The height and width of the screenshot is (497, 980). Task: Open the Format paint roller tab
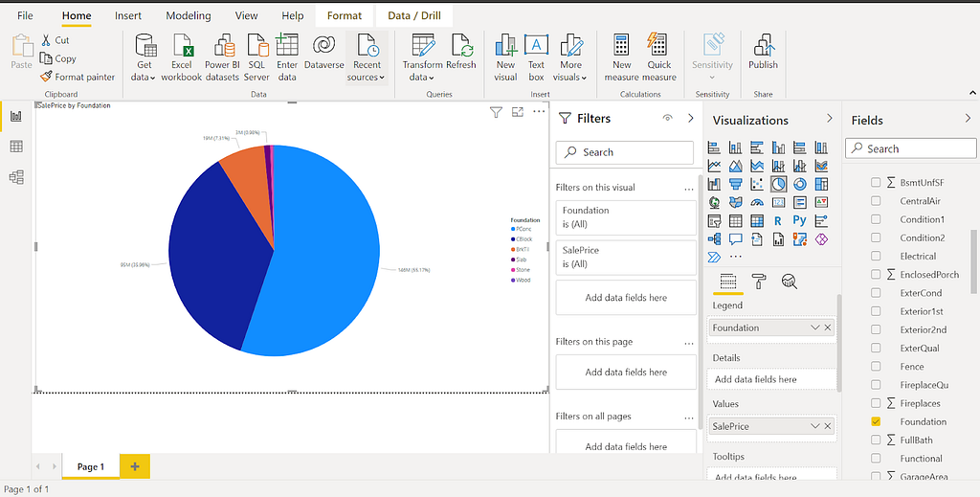[x=759, y=282]
